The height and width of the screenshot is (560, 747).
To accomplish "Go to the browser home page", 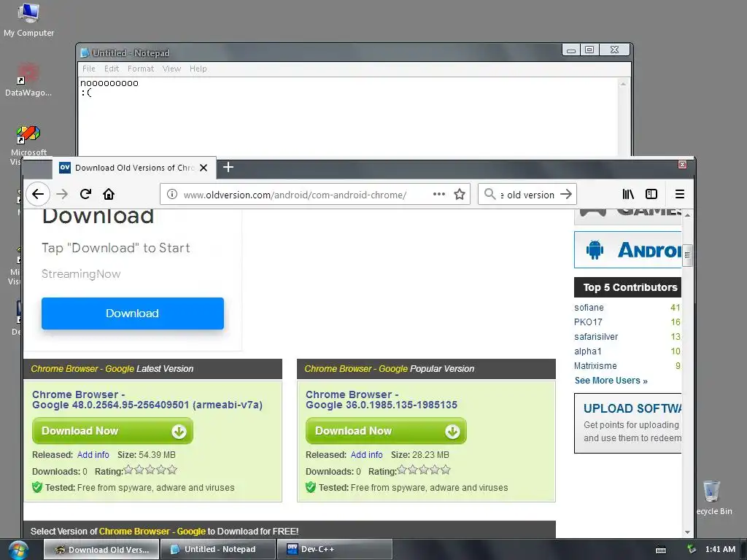I will point(109,194).
